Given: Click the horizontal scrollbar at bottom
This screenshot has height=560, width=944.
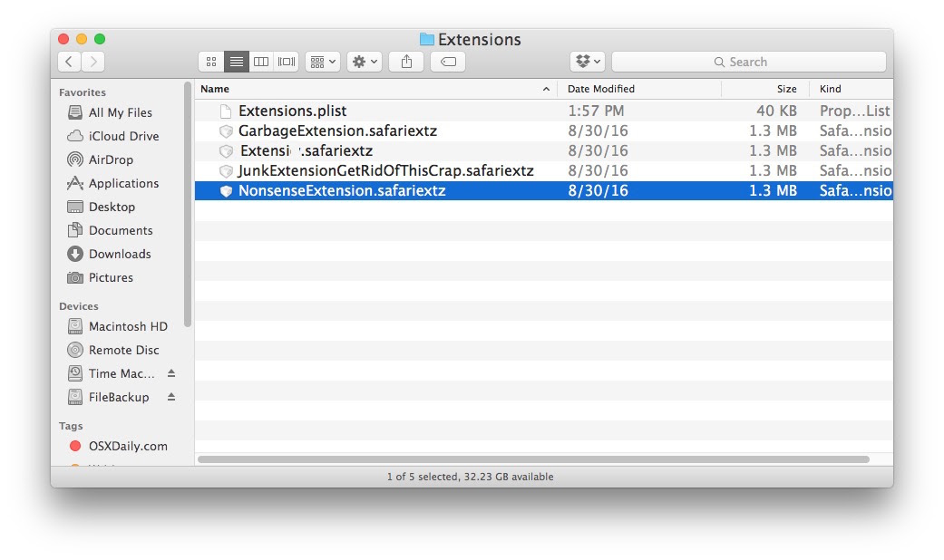Looking at the screenshot, I should point(533,459).
